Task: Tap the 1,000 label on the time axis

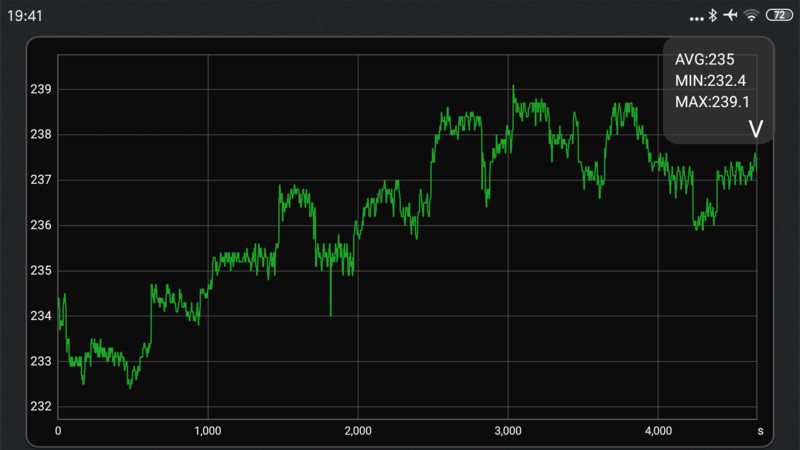Action: point(208,431)
